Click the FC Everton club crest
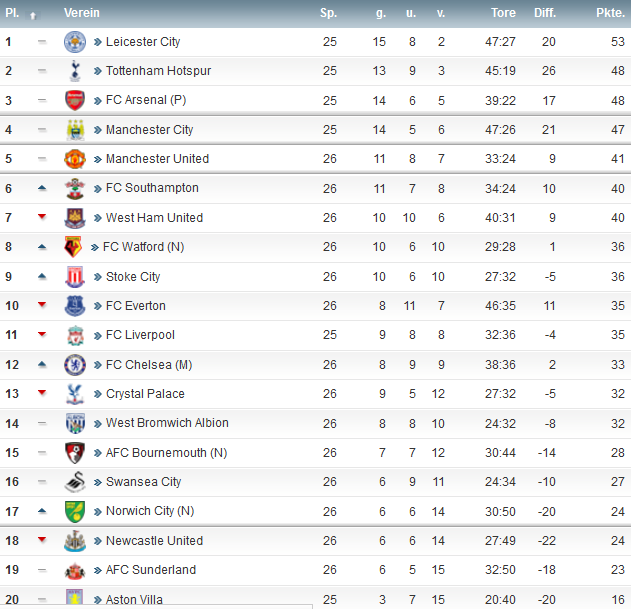The image size is (631, 609). (75, 306)
